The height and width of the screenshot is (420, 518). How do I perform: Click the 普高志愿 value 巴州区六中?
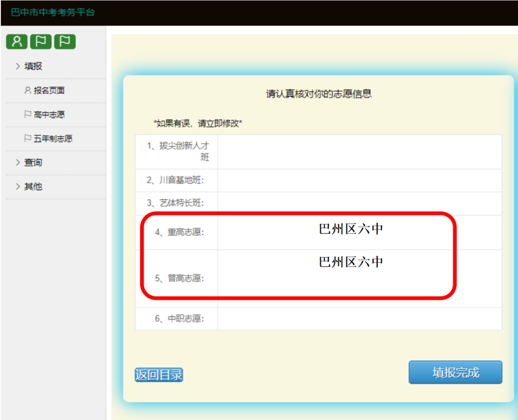(351, 262)
